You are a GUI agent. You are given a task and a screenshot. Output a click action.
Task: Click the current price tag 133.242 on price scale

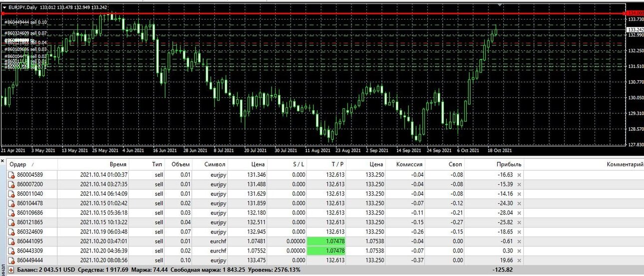click(634, 29)
